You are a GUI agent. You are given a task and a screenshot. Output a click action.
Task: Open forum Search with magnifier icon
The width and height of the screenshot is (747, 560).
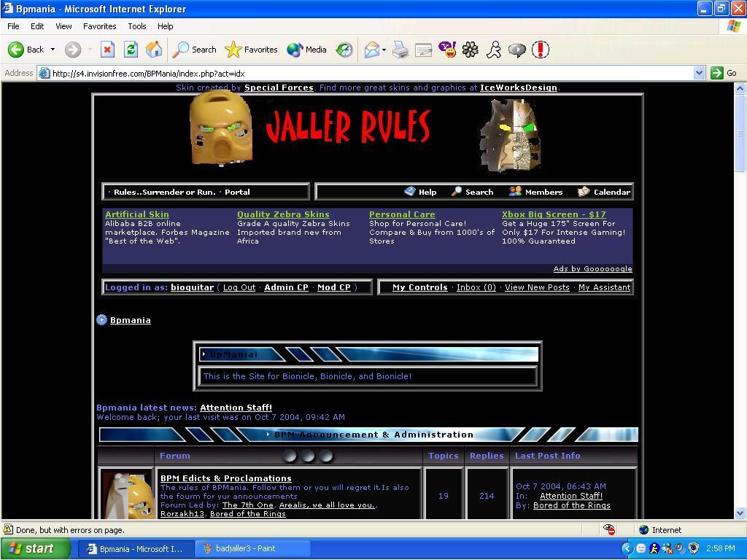point(473,192)
